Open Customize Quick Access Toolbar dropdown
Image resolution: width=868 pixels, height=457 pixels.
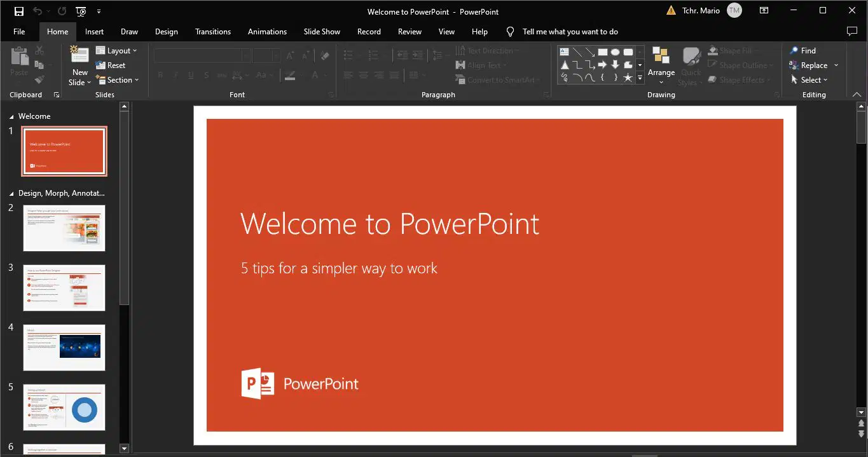pos(99,11)
